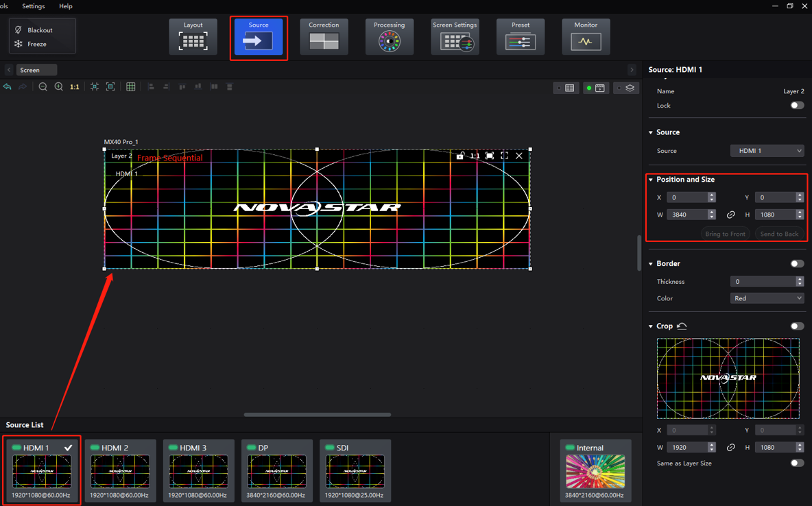812x506 pixels.
Task: Click the crop ratio link icon beside W 1920
Action: 730,447
